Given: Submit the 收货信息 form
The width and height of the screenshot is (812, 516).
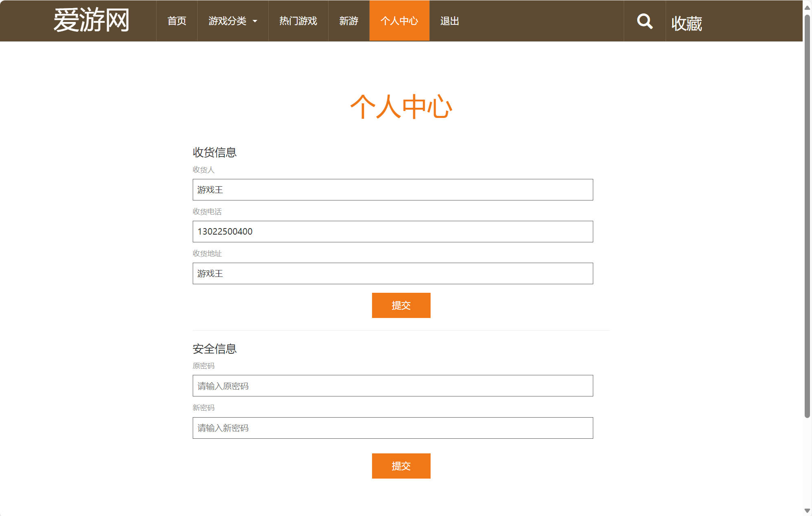Looking at the screenshot, I should 401,305.
